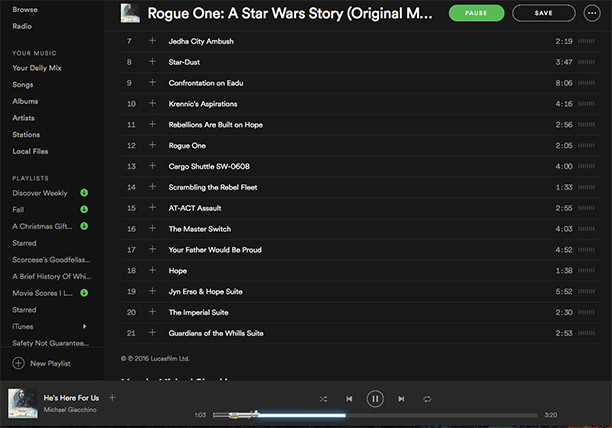The image size is (612, 428).
Task: Open the three-dots more options menu
Action: [595, 13]
